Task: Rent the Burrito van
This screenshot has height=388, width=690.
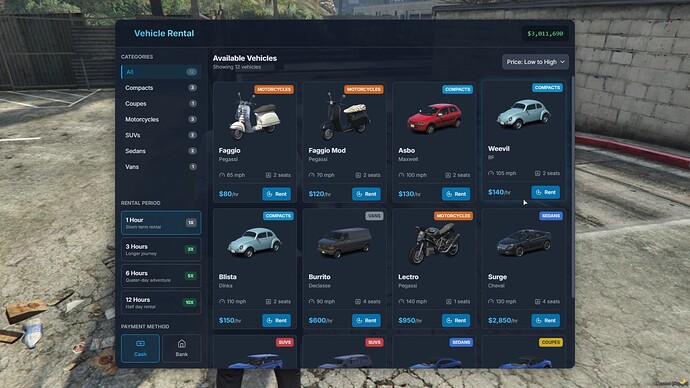Action: point(366,320)
